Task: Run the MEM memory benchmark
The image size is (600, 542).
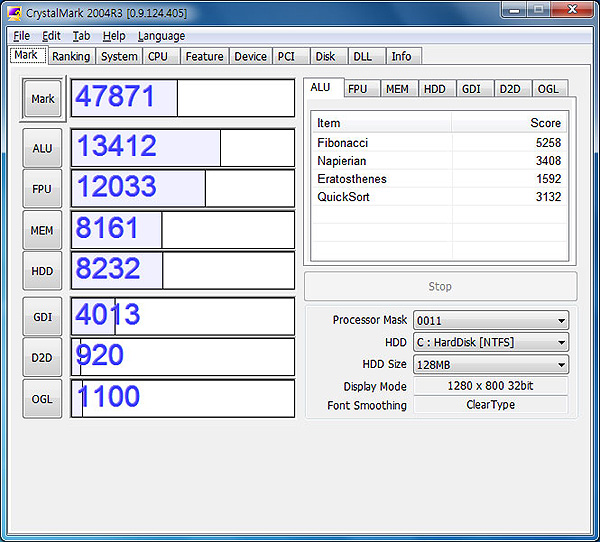Action: click(42, 230)
